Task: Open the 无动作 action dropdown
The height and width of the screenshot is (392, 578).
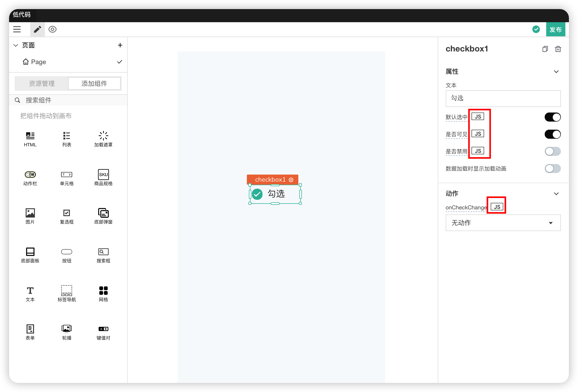Action: pyautogui.click(x=503, y=223)
